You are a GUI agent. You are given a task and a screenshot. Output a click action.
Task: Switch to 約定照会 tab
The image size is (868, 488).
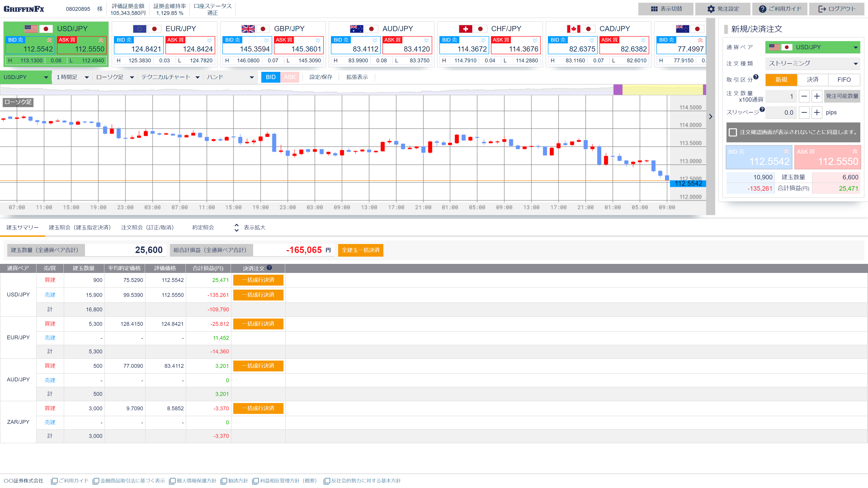(203, 228)
